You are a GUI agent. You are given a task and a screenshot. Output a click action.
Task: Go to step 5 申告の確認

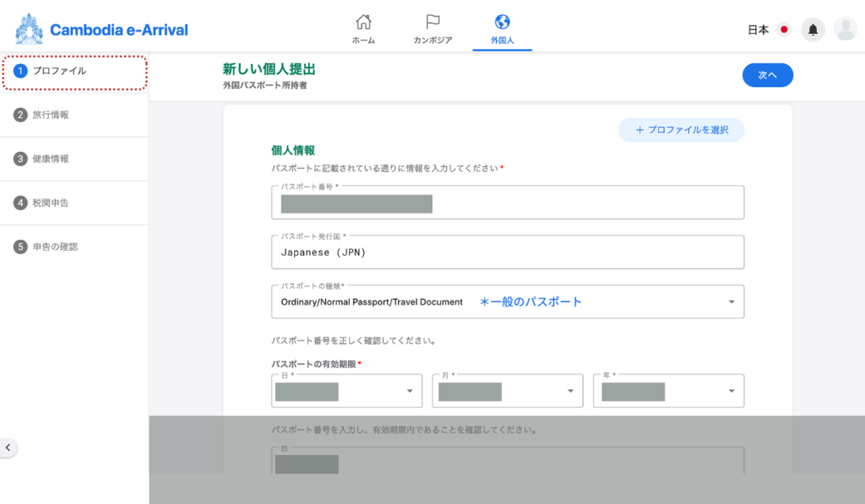pyautogui.click(x=74, y=247)
